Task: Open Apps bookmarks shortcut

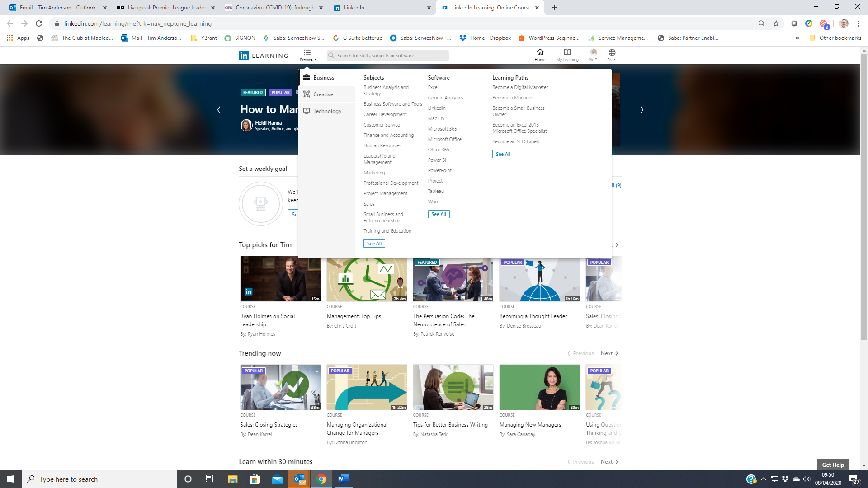Action: (18, 38)
